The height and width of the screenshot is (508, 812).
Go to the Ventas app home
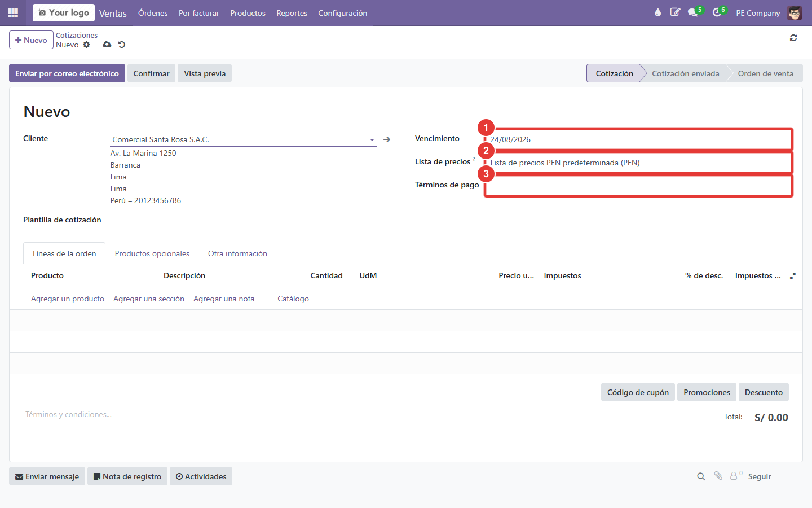point(113,13)
